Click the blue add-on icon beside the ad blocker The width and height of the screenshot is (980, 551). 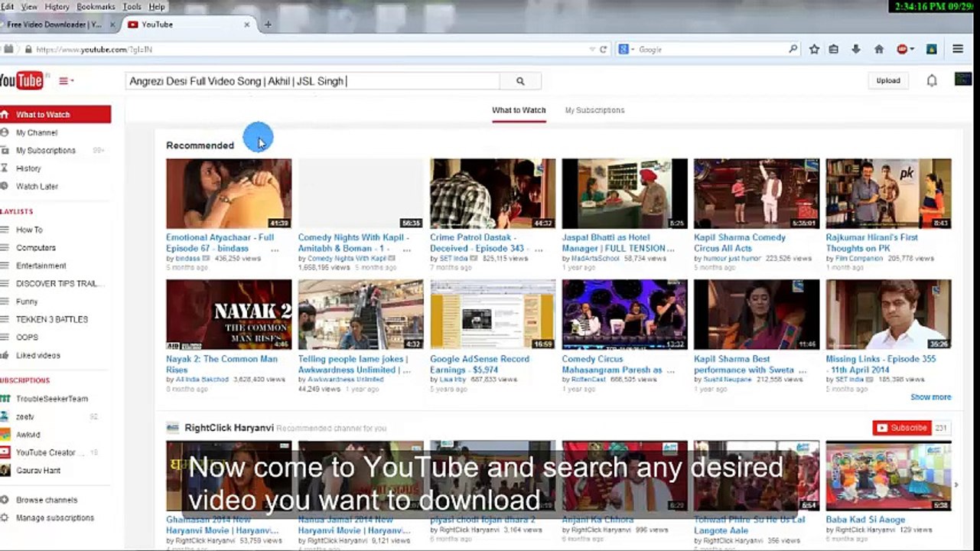tap(932, 49)
